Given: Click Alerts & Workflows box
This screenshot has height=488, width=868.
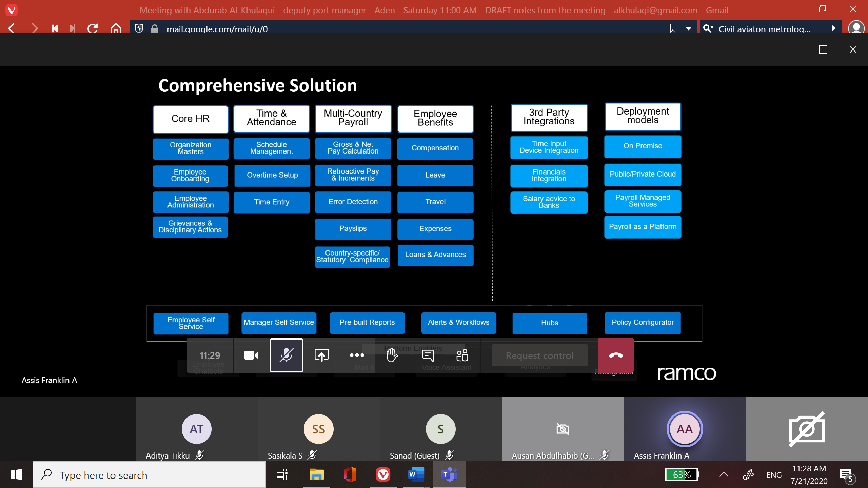Looking at the screenshot, I should point(459,323).
